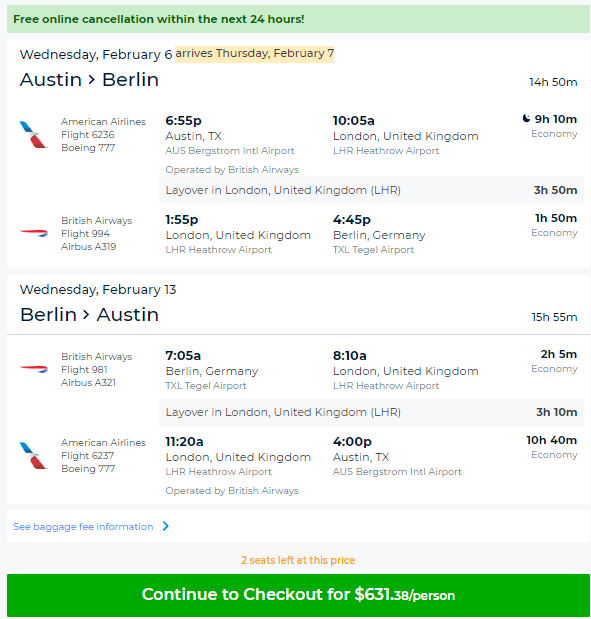Click the arrow between Berlin and Austin
This screenshot has height=619, width=591.
[86, 315]
